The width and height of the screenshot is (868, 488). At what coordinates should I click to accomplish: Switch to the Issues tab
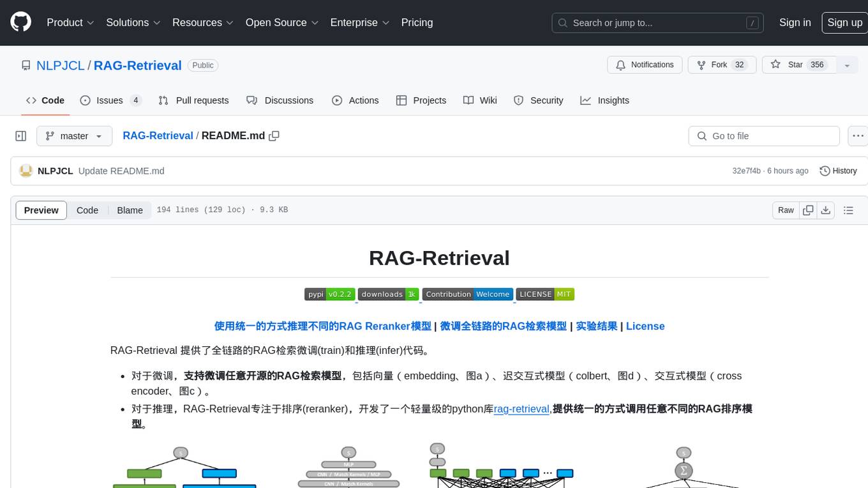point(110,100)
